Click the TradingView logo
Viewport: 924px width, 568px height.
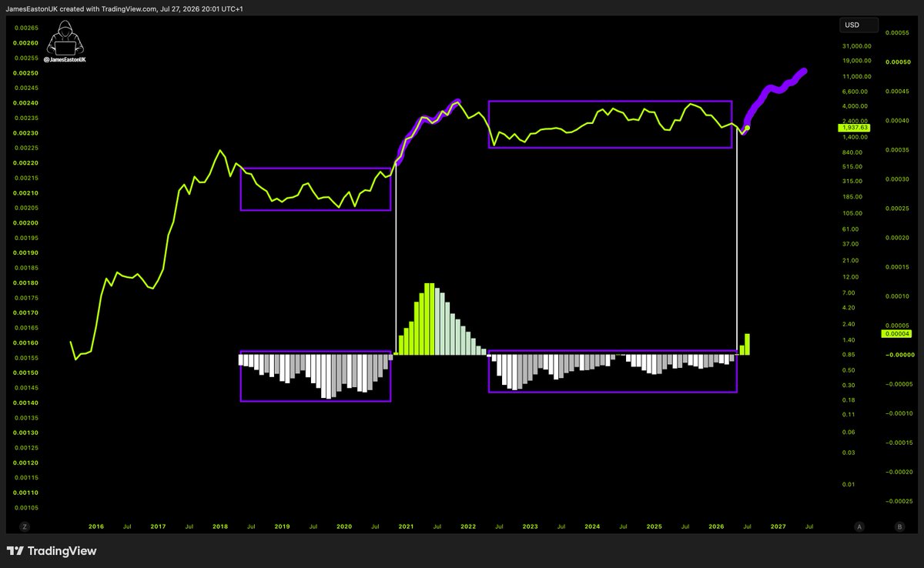pyautogui.click(x=51, y=551)
